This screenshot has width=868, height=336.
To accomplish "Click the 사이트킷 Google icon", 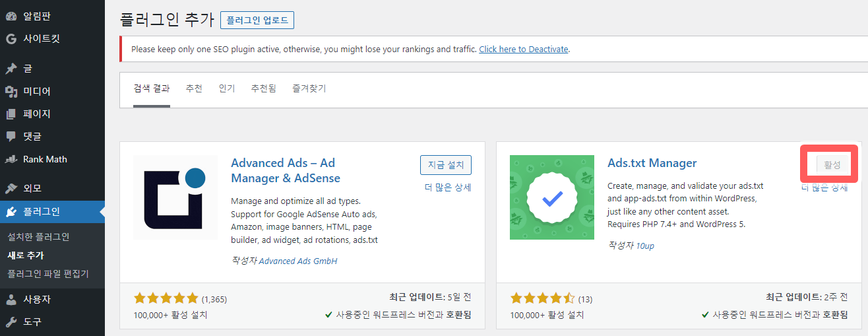I will click(11, 39).
